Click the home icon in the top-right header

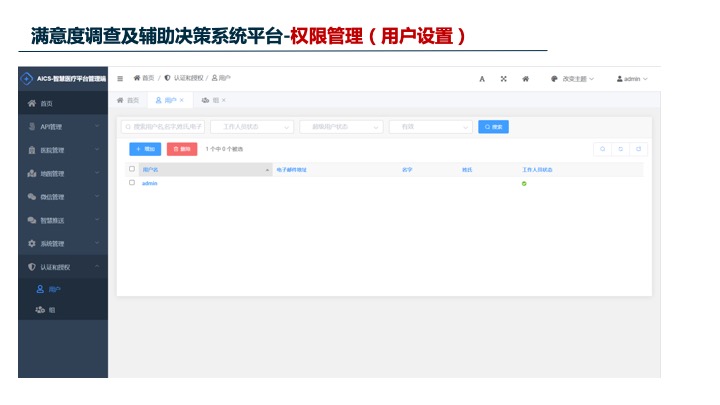(525, 79)
